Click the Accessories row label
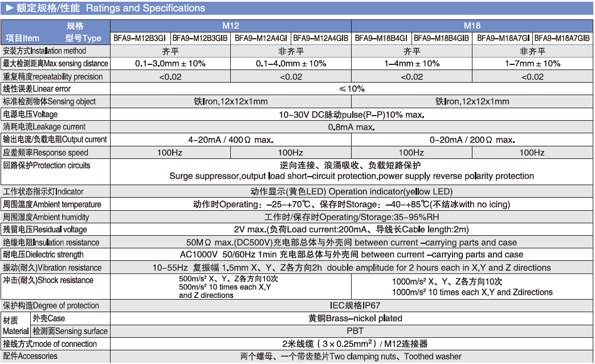This screenshot has width=595, height=364. 30,356
